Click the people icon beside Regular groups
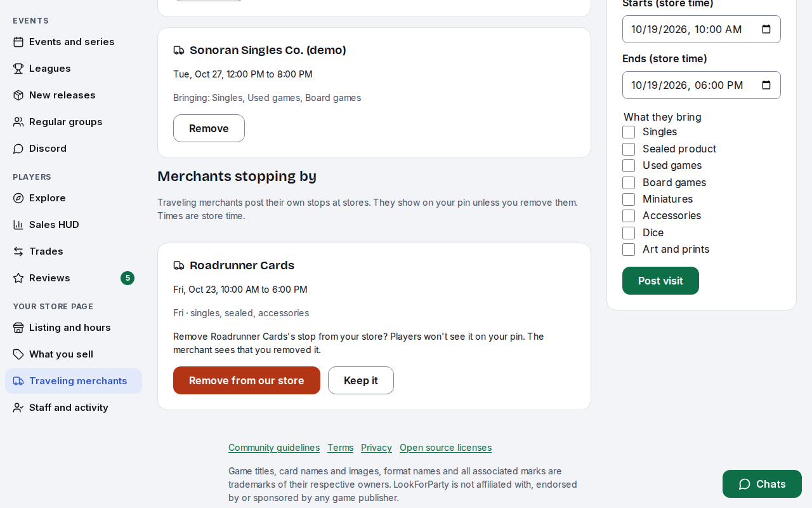Viewport: 812px width, 508px height. tap(18, 122)
